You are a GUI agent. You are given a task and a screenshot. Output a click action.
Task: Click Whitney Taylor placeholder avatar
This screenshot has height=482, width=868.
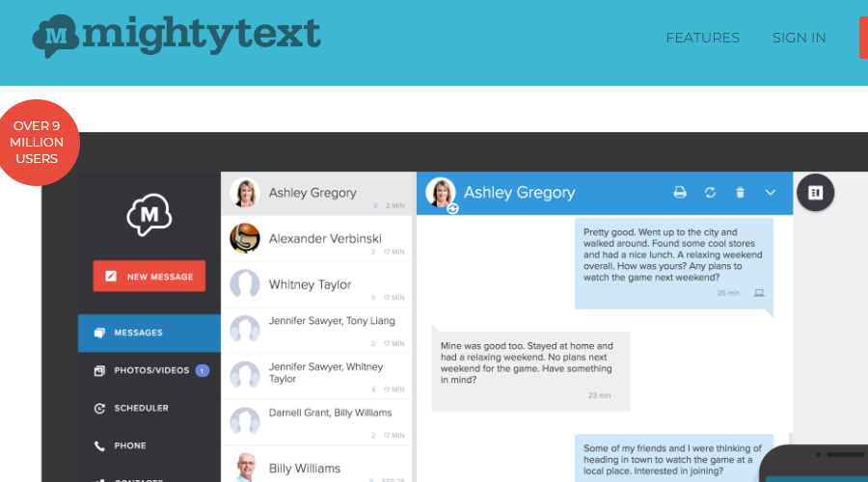tap(245, 284)
